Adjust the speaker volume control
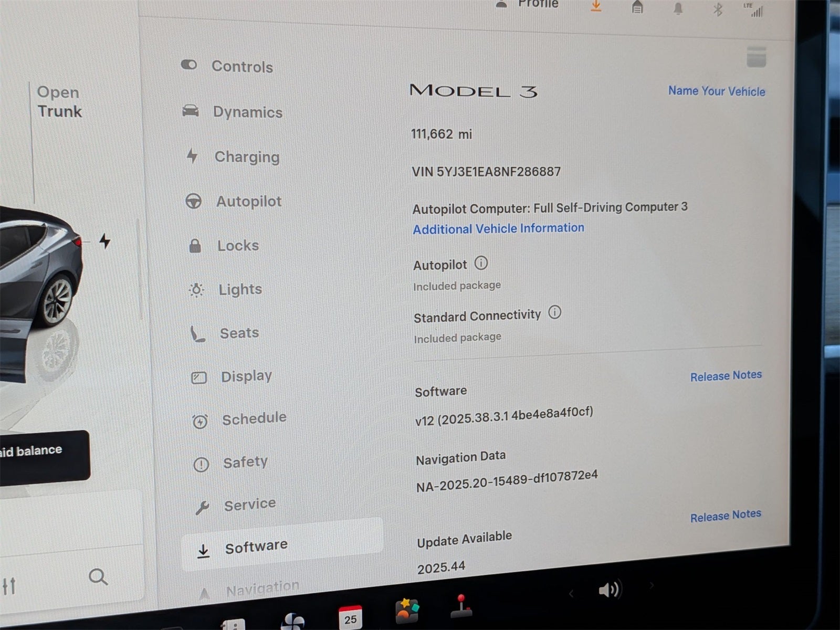 [610, 590]
